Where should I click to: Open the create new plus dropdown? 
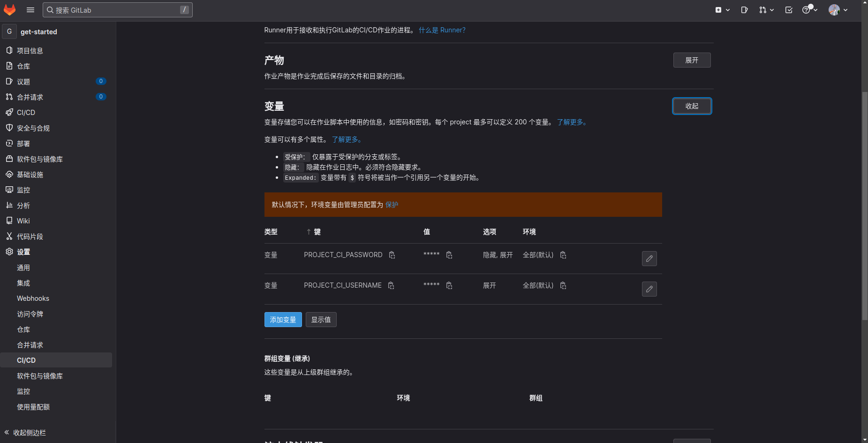[722, 10]
